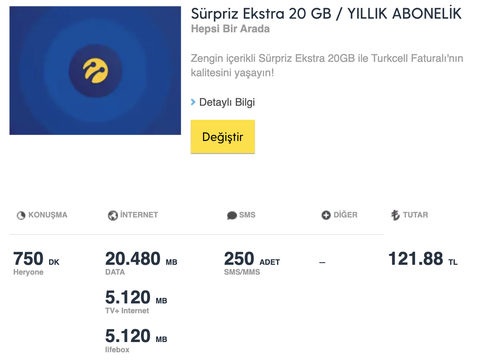This screenshot has height=364, width=480.
Task: Select the TUTAR column header label
Action: tap(415, 215)
